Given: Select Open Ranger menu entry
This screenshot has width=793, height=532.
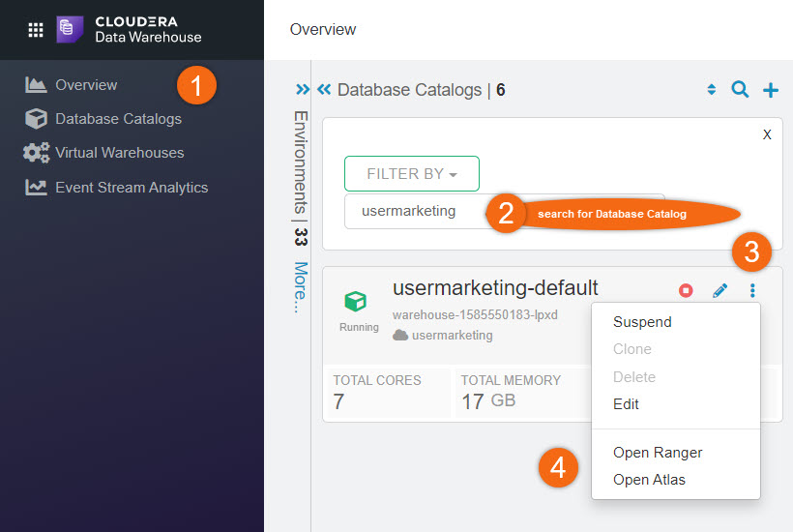Looking at the screenshot, I should [658, 453].
